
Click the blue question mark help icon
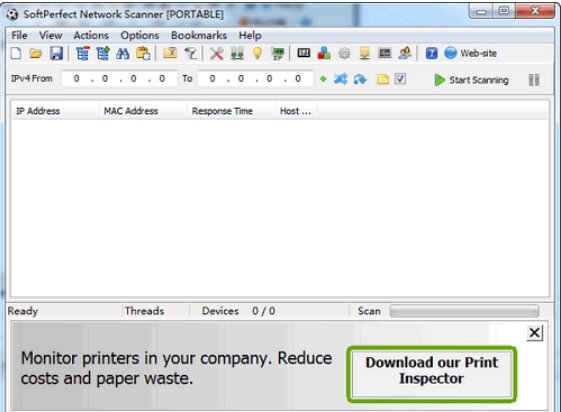click(x=431, y=54)
